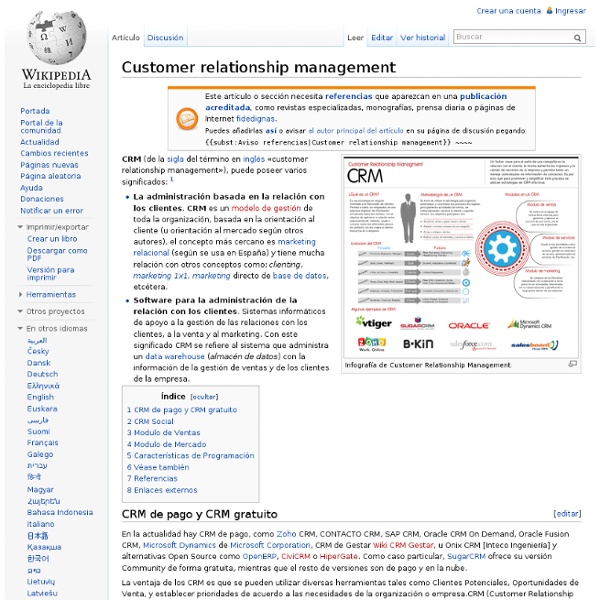This screenshot has height=600, width=600.
Task: Open the data warehouse link
Action: [175, 357]
